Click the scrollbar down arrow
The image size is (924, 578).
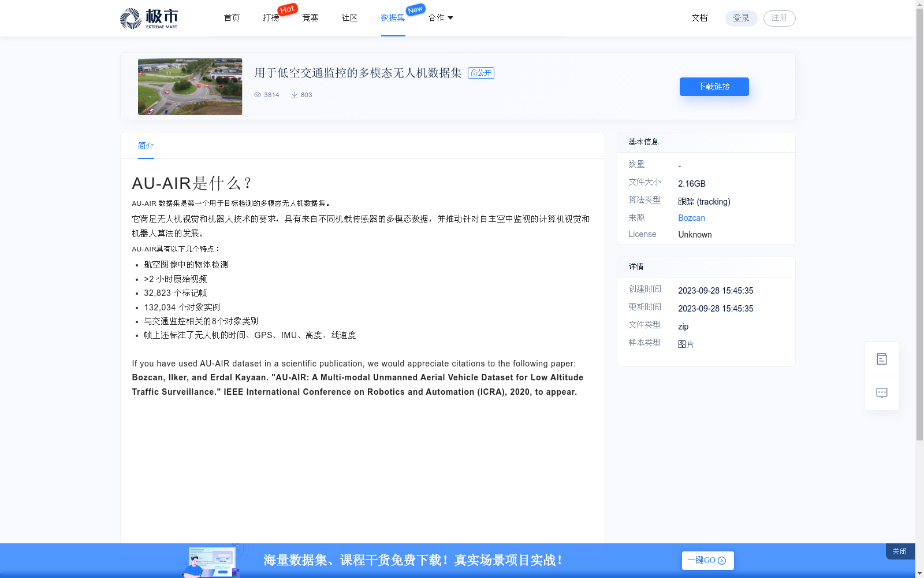[x=919, y=574]
